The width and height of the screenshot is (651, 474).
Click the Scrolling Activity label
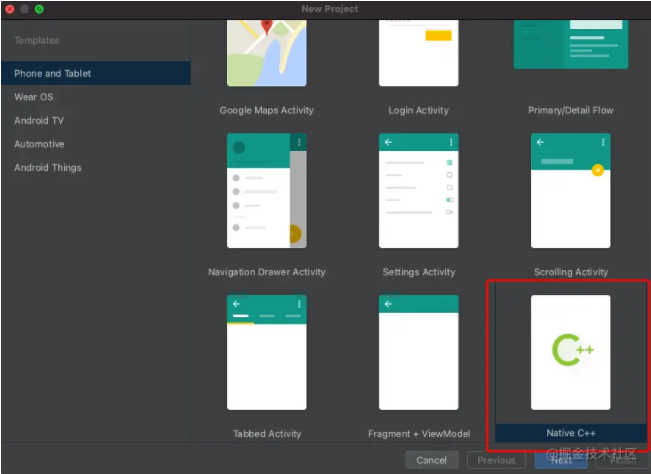coord(571,272)
